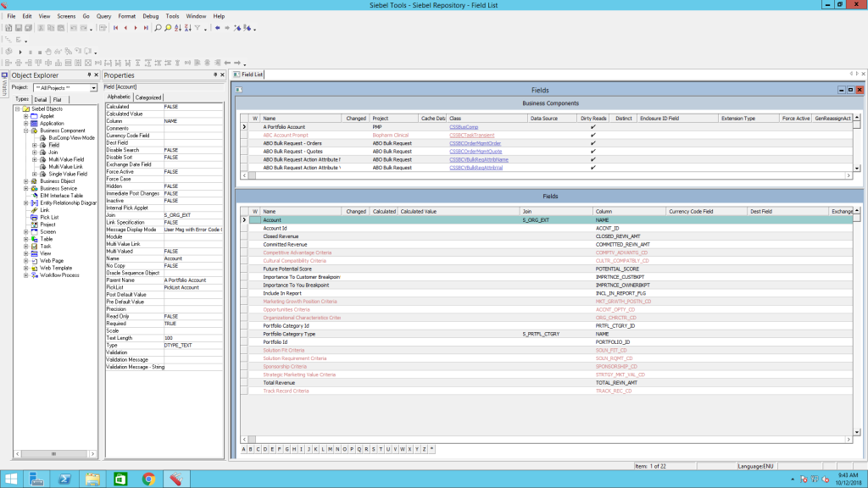
Task: Click the Save icon in the toolbar
Action: click(x=19, y=26)
